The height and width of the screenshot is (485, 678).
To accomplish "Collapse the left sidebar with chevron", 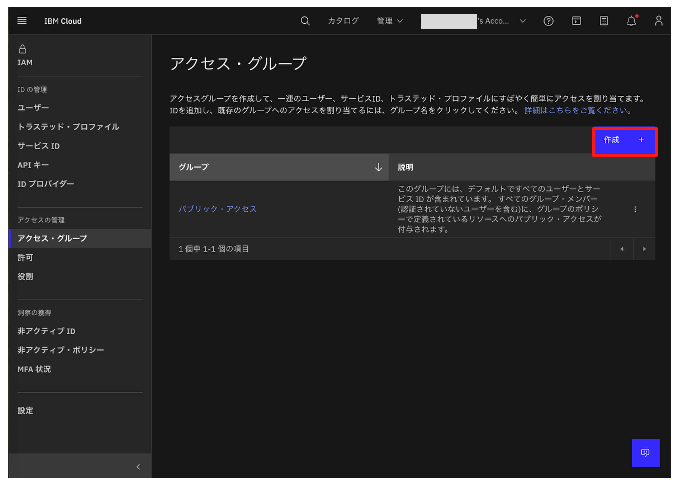I will [x=138, y=467].
